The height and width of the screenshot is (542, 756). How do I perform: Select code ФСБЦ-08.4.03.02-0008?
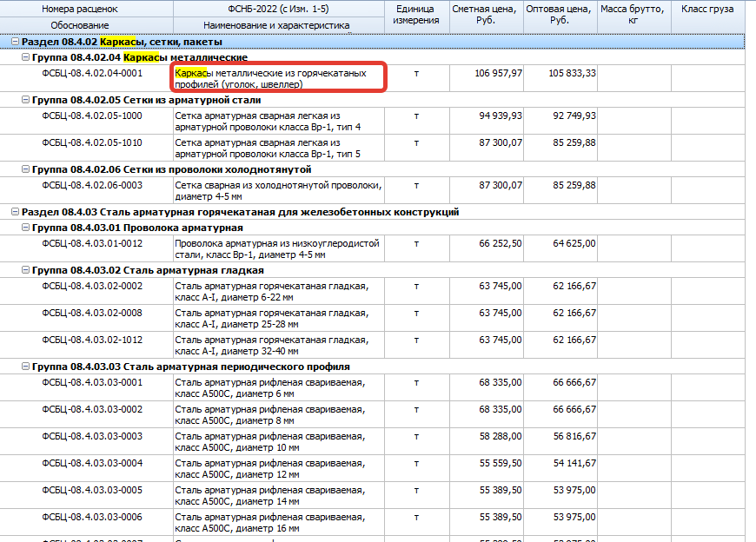pos(92,313)
